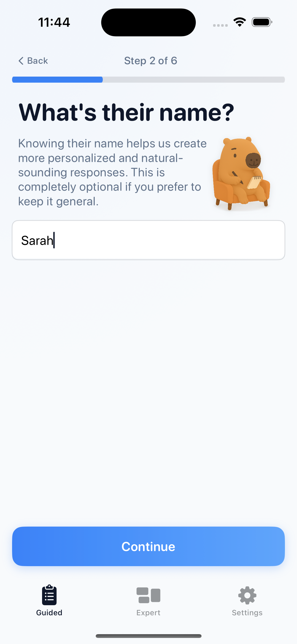
Task: Open the Settings gear icon
Action: click(247, 595)
